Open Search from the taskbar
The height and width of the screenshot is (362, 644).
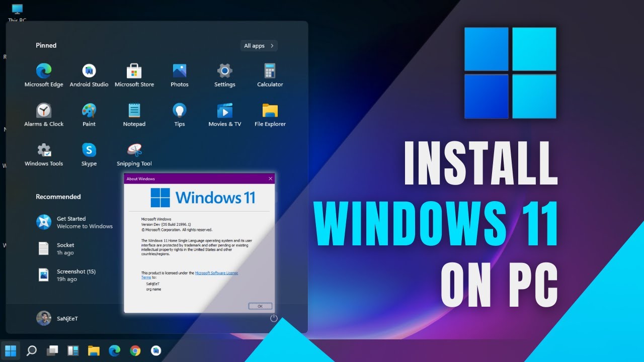(32, 350)
